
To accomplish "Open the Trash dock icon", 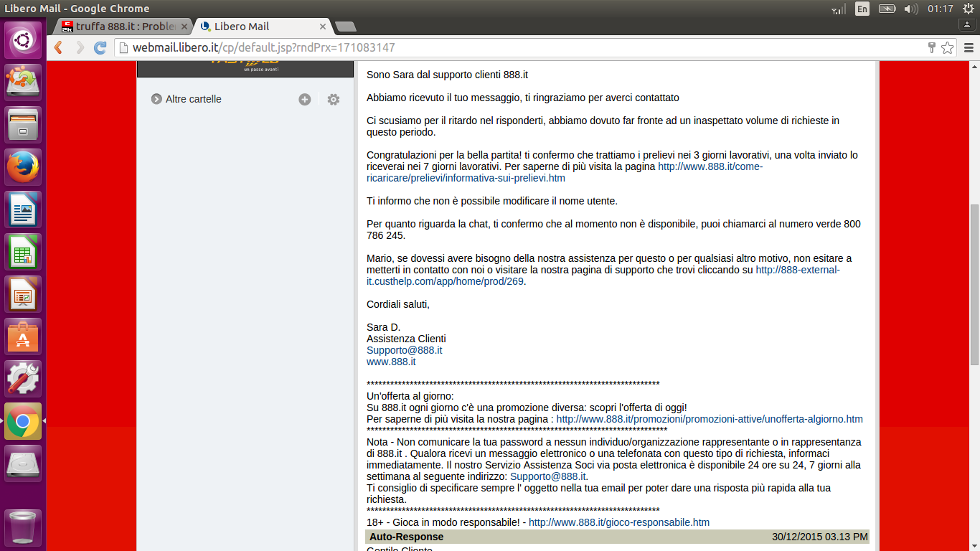I will (x=24, y=527).
